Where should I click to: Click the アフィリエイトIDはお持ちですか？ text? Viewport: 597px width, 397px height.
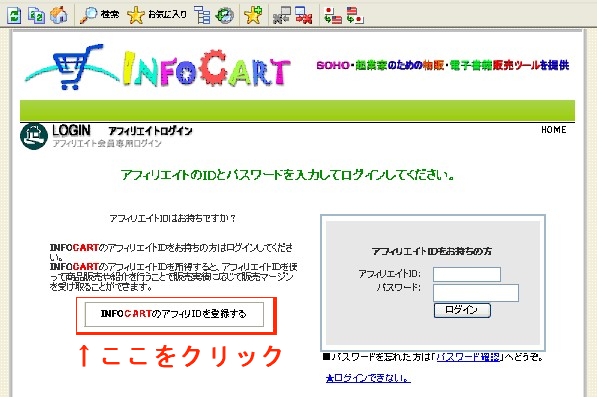pyautogui.click(x=172, y=218)
